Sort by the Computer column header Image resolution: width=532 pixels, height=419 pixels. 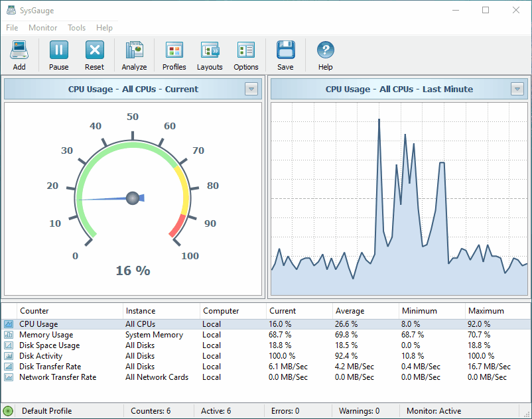(233, 311)
